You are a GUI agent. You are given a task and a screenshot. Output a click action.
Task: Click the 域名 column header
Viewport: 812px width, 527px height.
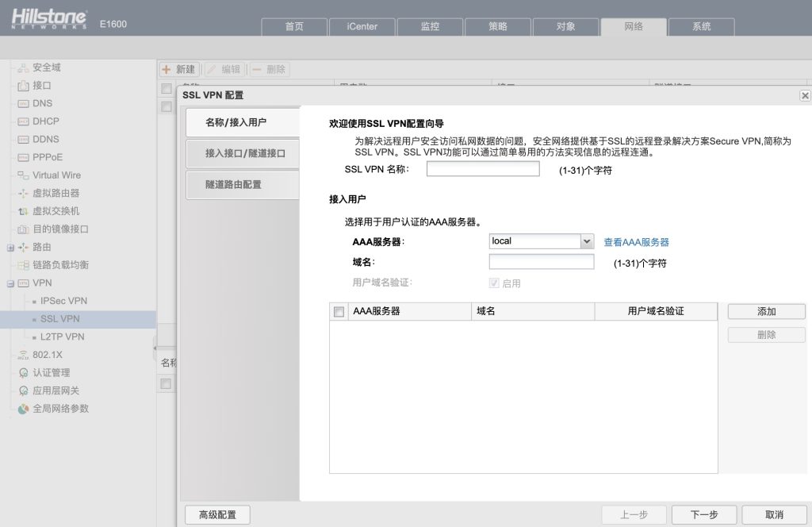point(533,311)
